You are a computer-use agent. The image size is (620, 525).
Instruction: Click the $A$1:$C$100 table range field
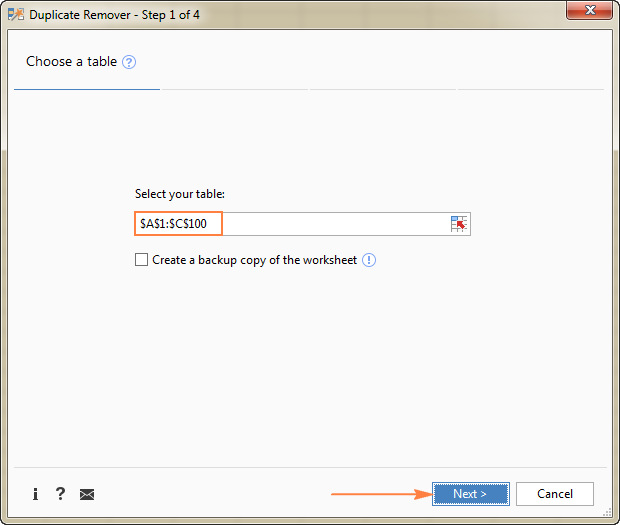(290, 224)
